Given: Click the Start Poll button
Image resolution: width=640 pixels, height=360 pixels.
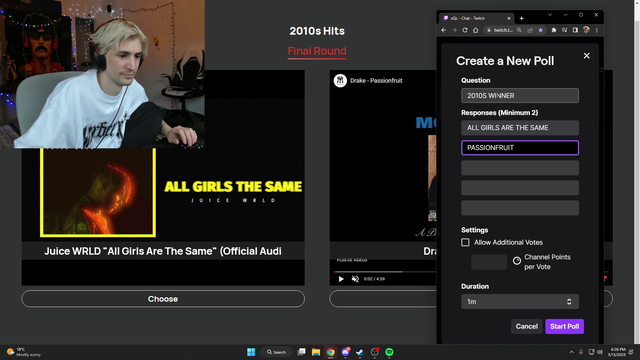Looking at the screenshot, I should tap(564, 327).
